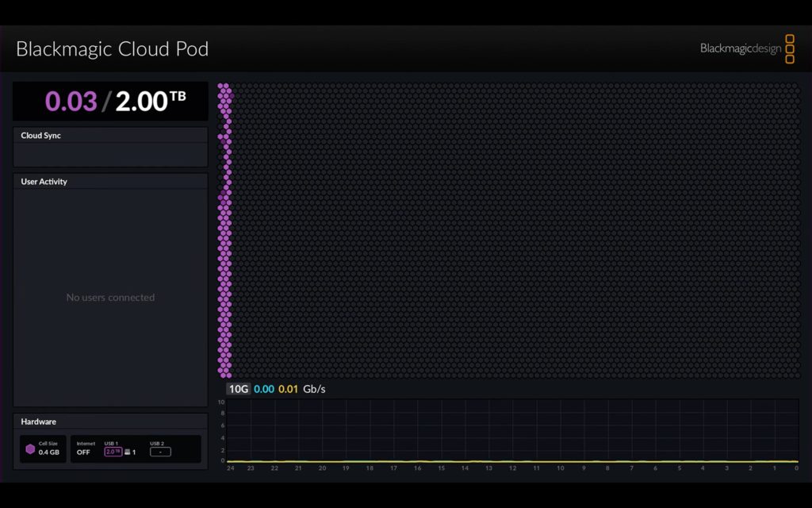Click the Blackmagicdesign logo
This screenshot has height=508, width=812.
[747, 48]
